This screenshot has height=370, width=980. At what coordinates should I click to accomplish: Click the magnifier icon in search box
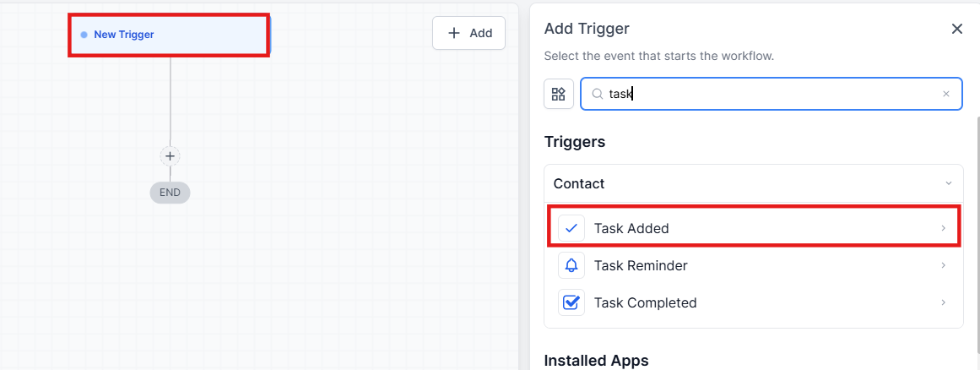pos(597,95)
